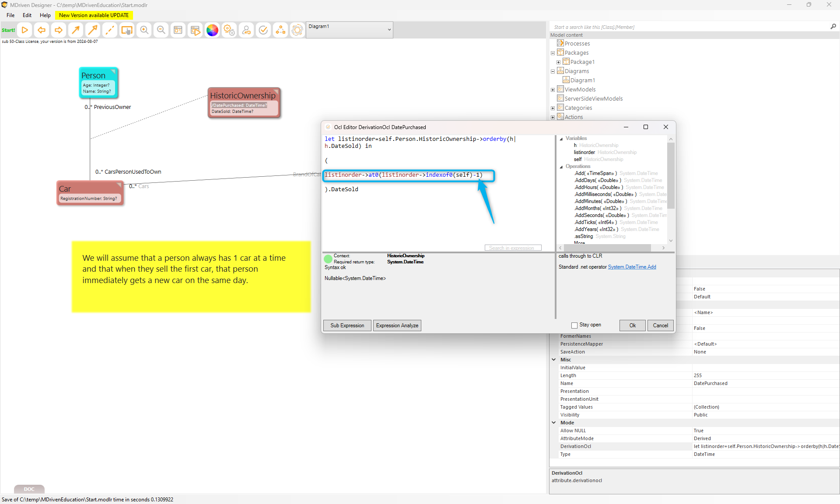Click the dashed line link tool icon

pyautogui.click(x=110, y=30)
